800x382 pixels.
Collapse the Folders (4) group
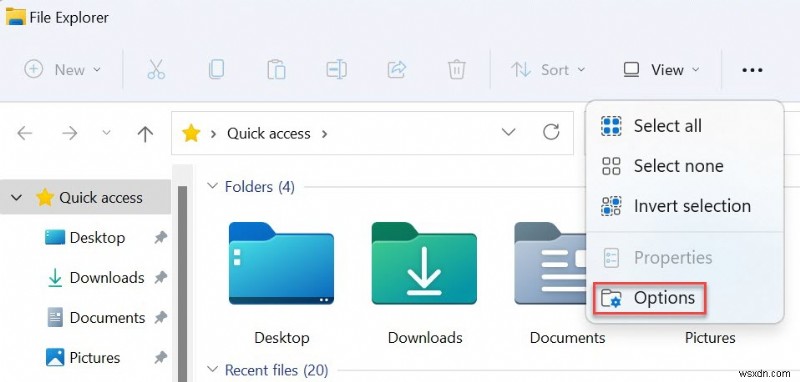coord(212,186)
